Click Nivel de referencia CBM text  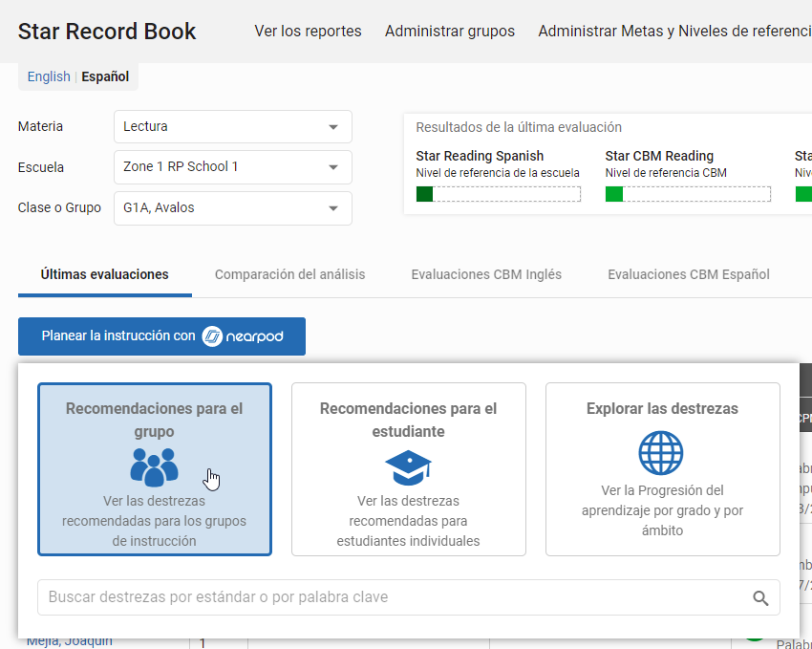tap(666, 173)
